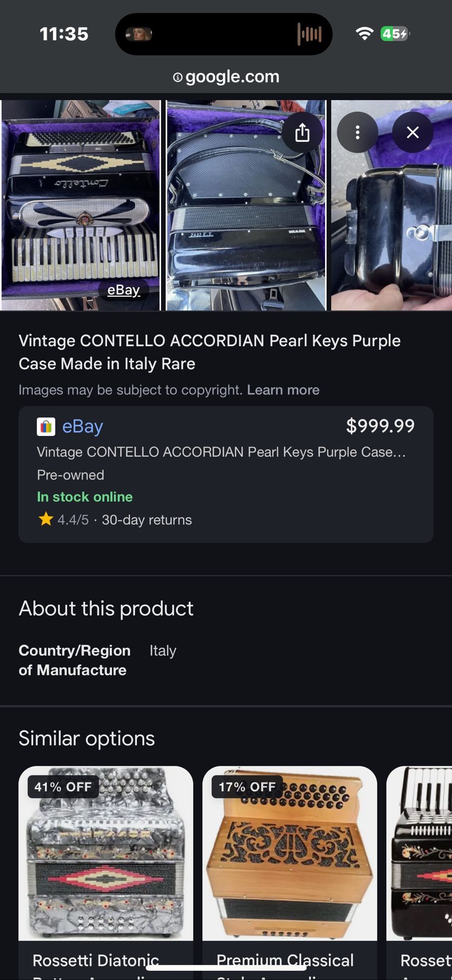Tap the Wi-Fi status icon
The width and height of the screenshot is (452, 980).
[364, 34]
